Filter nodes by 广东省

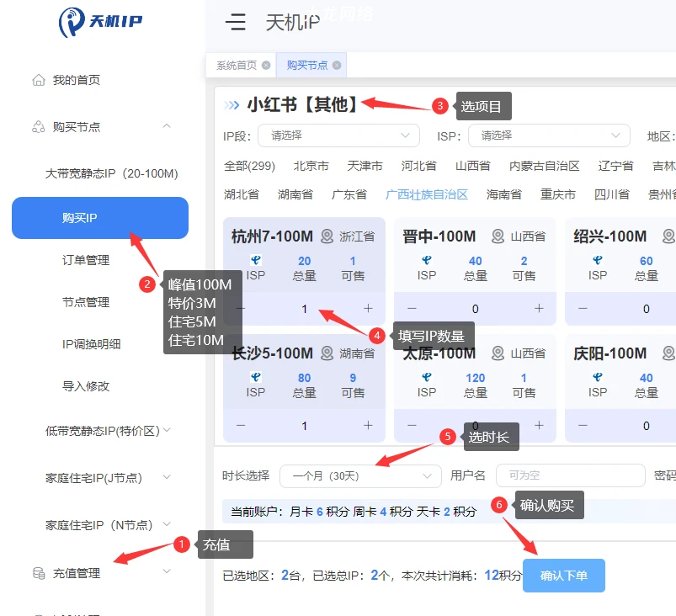pos(349,194)
